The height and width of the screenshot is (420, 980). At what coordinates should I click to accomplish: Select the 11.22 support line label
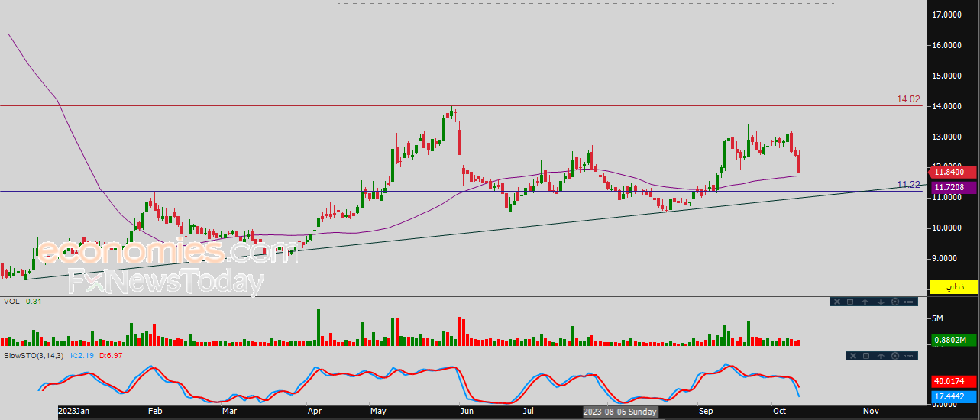coord(908,185)
